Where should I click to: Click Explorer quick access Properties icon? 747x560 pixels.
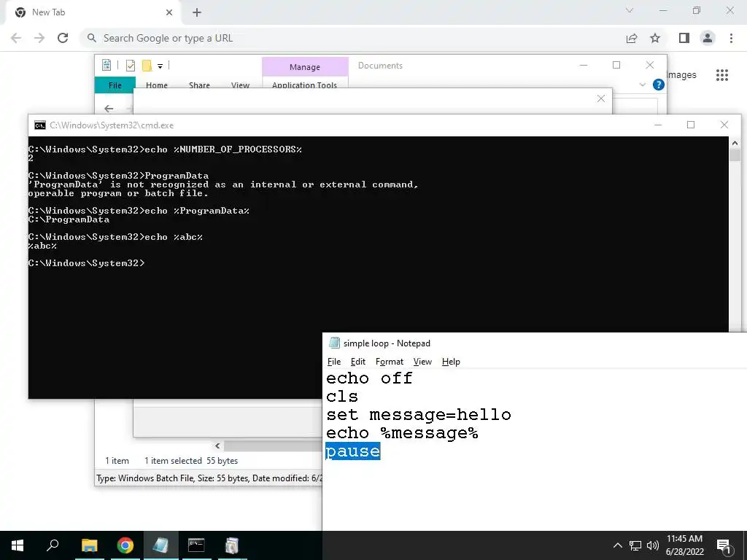point(130,65)
